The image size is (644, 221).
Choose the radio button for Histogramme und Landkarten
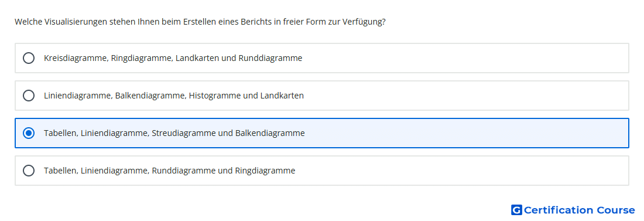point(29,96)
